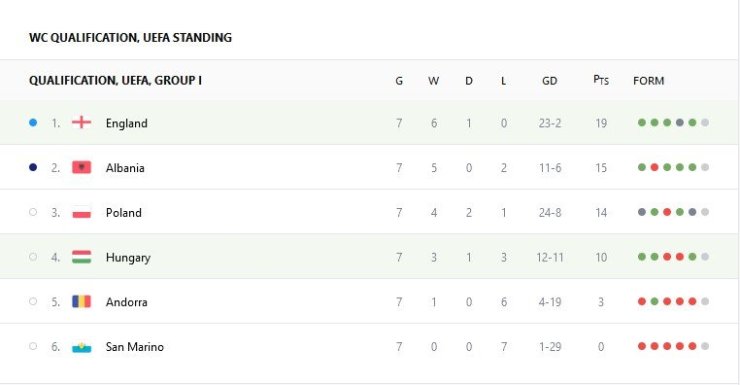Image resolution: width=740 pixels, height=385 pixels.
Task: Click the England flag icon
Action: (x=81, y=123)
